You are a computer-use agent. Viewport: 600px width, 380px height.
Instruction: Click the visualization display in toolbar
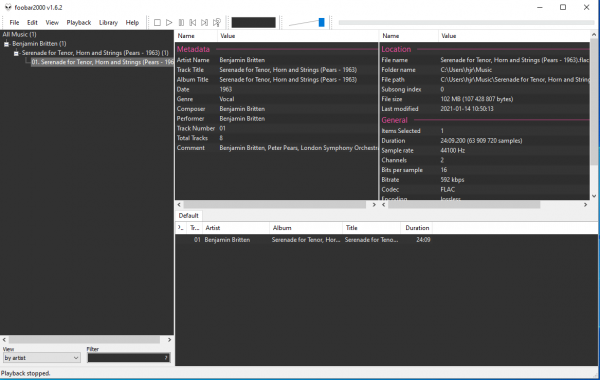point(253,23)
